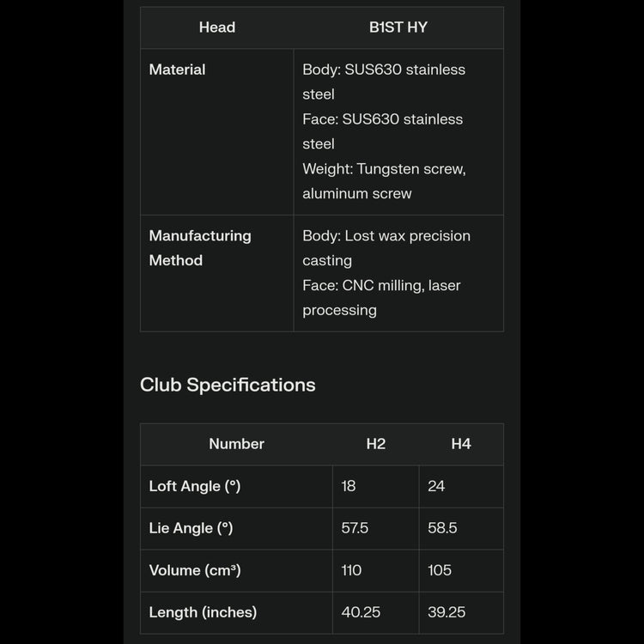Click the "Length (inches)" row label
644x644 pixels.
(x=203, y=612)
